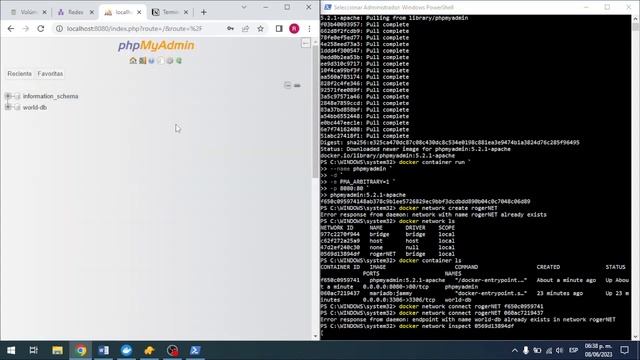Open navigation panel settings gear icon
640x360 pixels.
coord(170,61)
